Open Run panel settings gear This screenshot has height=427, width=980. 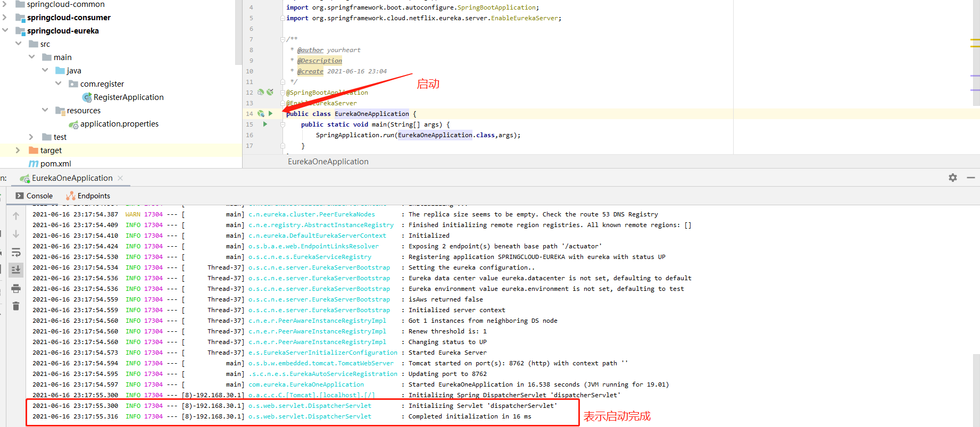click(x=952, y=178)
